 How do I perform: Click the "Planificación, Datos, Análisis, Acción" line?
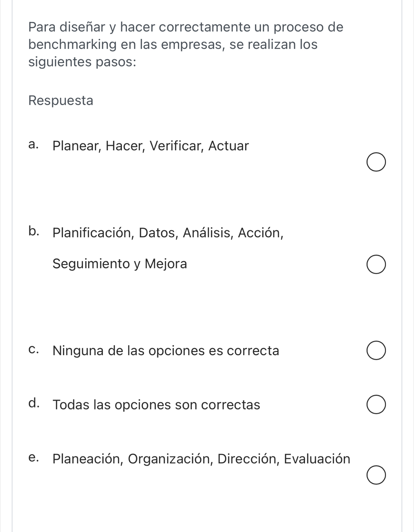(x=168, y=233)
